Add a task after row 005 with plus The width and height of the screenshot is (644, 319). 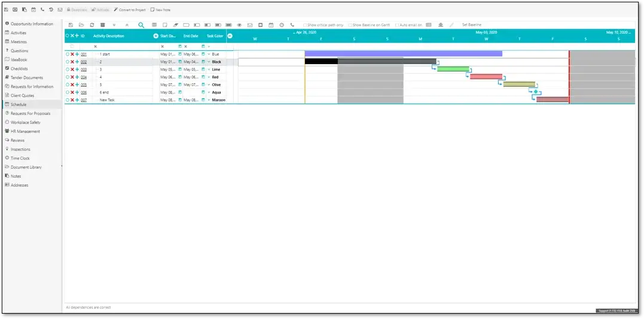77,84
